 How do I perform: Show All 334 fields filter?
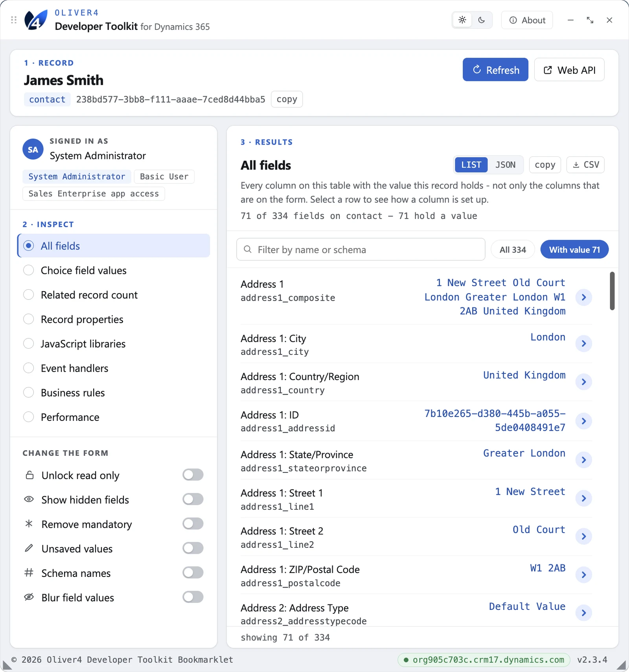tap(513, 250)
